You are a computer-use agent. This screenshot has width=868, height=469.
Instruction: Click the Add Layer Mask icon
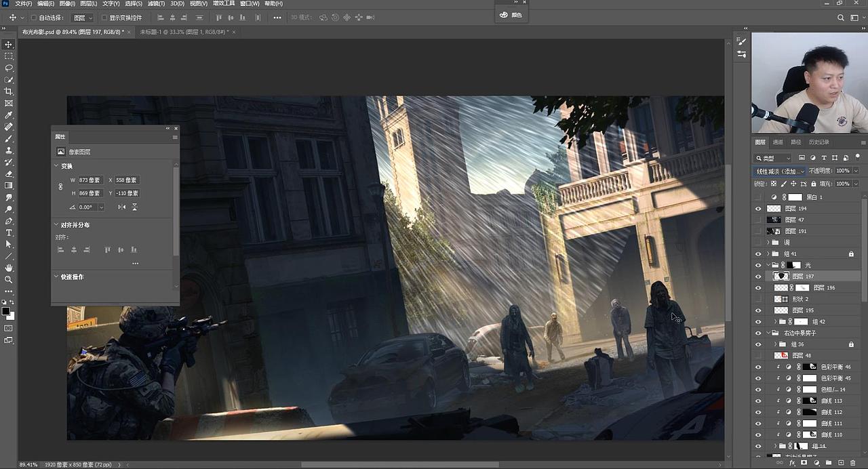click(x=804, y=463)
